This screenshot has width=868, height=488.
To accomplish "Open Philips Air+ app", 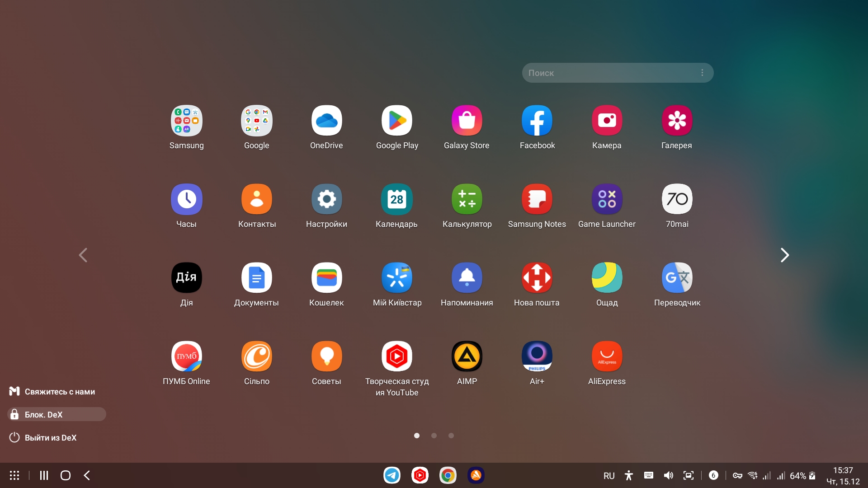I will 537,357.
